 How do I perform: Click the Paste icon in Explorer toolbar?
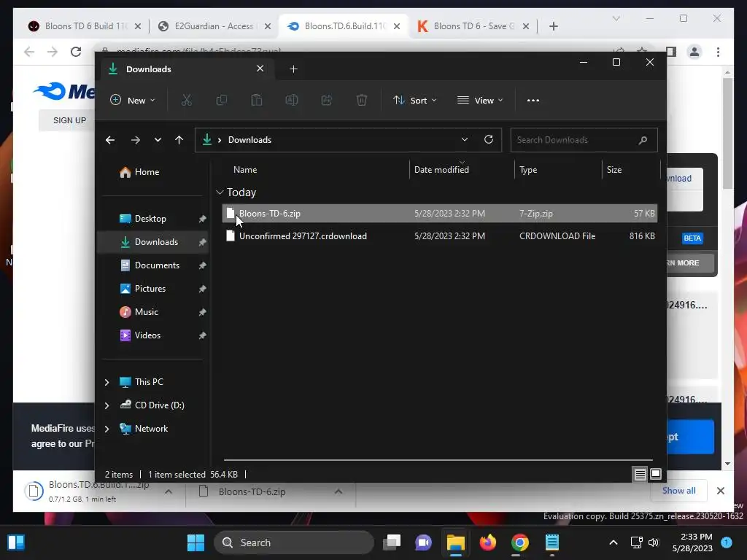256,100
